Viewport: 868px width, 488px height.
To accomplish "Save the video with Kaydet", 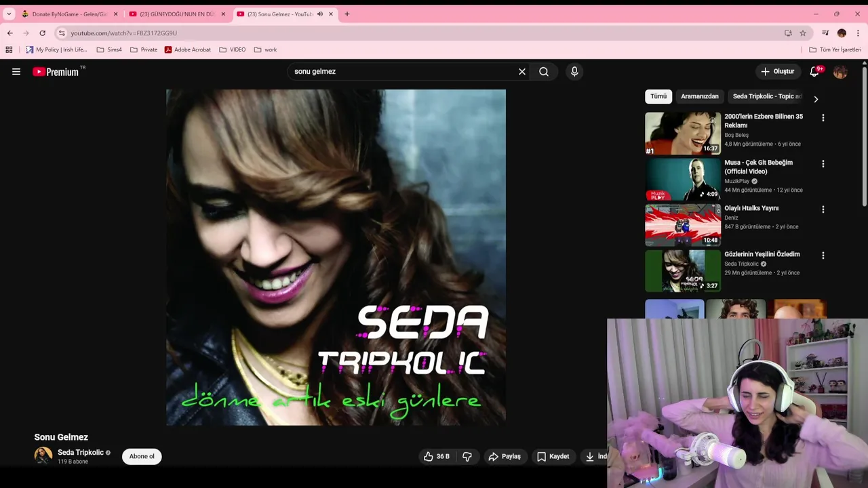I will point(553,456).
